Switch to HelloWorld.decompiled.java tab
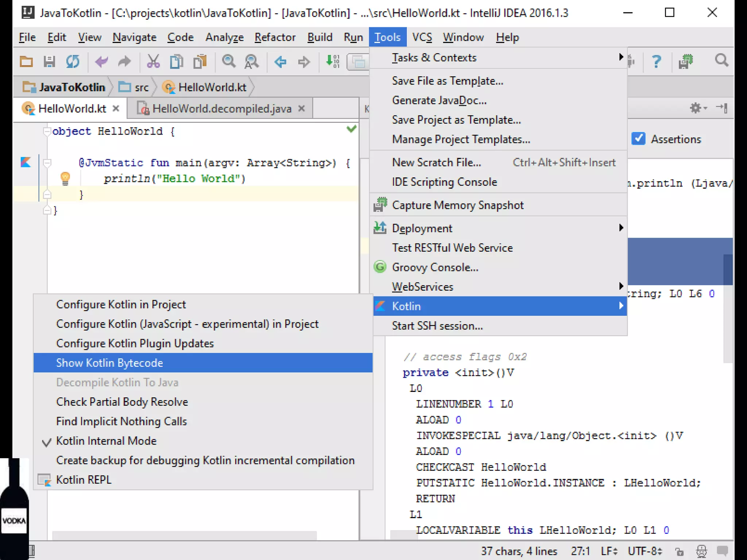This screenshot has height=560, width=747. (221, 109)
